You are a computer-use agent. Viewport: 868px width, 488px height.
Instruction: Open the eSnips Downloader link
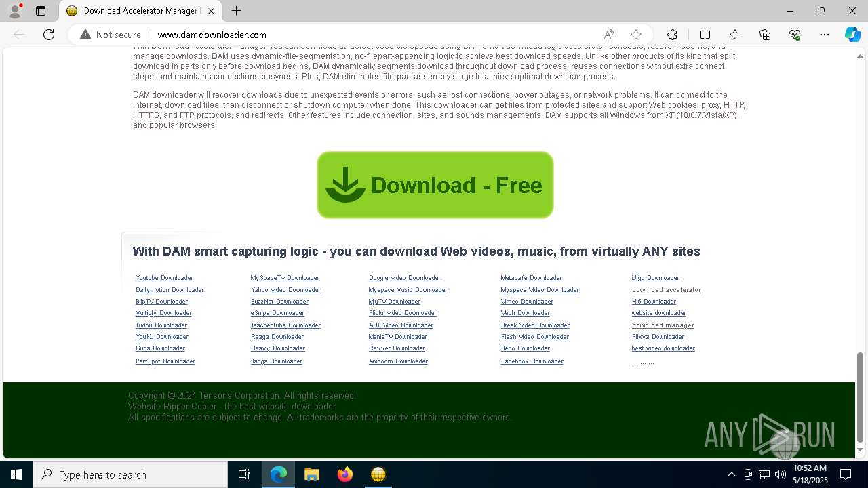pos(277,313)
